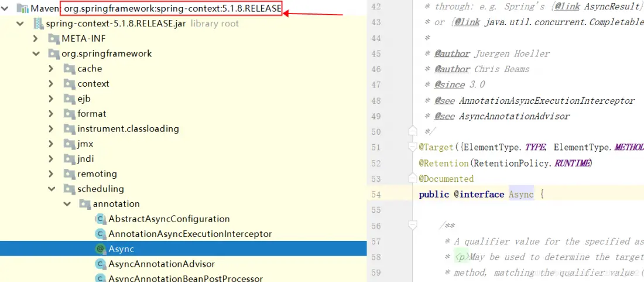Collapse the Maven spring-context library node
Screen dimensions: 644x282
tap(5, 9)
